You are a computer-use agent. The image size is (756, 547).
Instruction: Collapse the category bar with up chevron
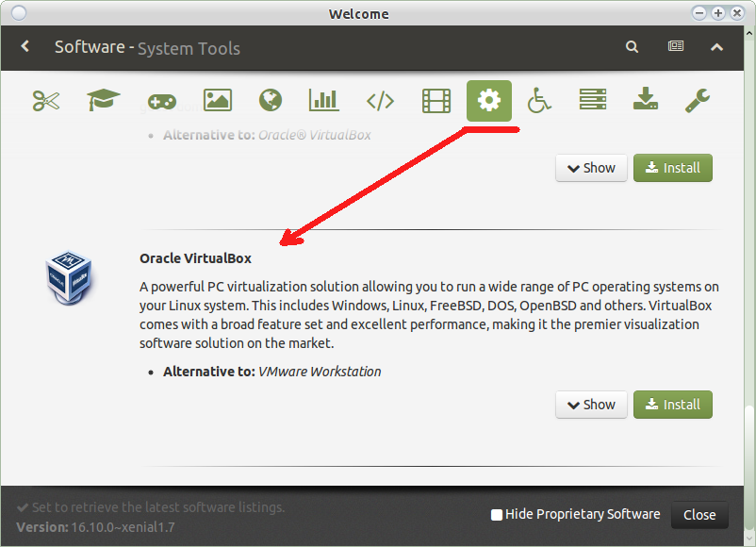point(717,47)
